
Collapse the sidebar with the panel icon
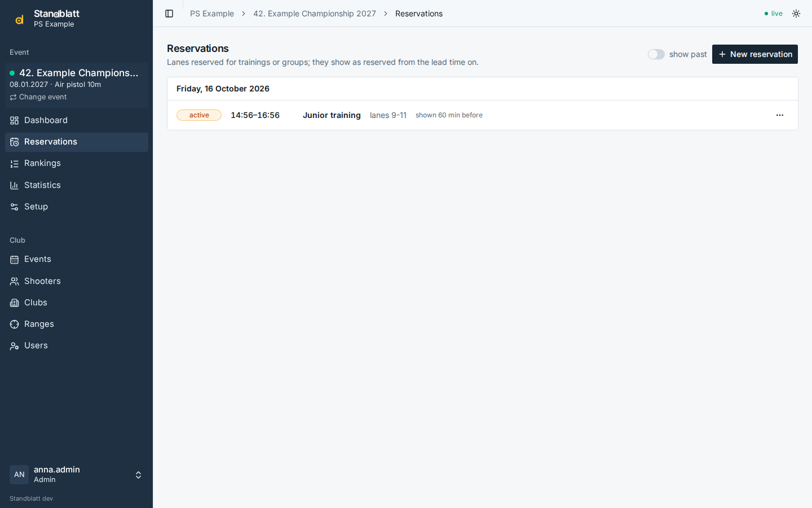(x=169, y=14)
